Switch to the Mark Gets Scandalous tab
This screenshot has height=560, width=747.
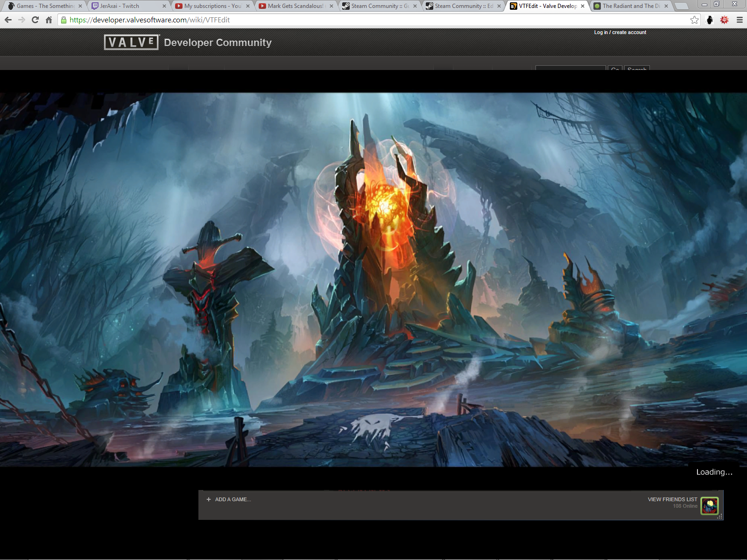(x=296, y=6)
